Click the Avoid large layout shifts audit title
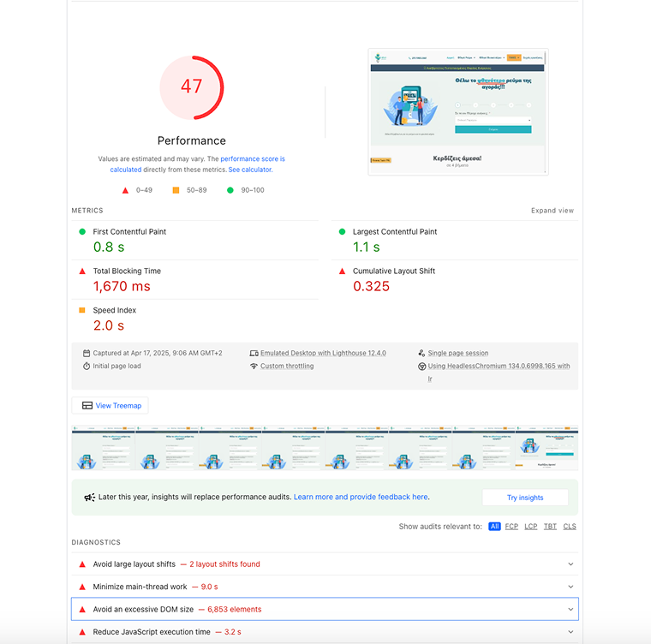The height and width of the screenshot is (644, 651). 134,563
